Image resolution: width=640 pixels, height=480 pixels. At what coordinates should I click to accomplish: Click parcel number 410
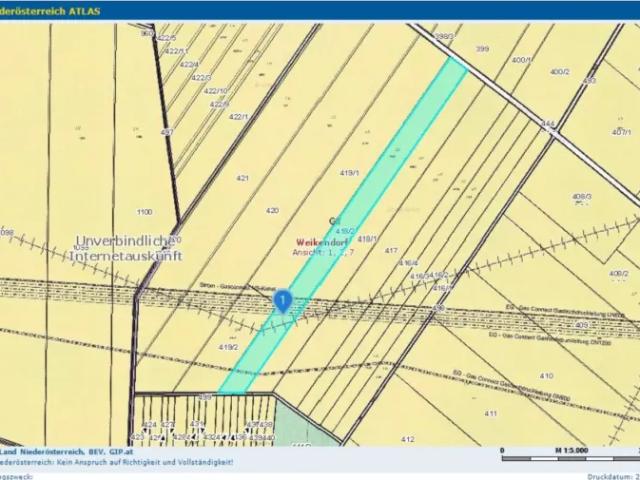click(x=546, y=376)
